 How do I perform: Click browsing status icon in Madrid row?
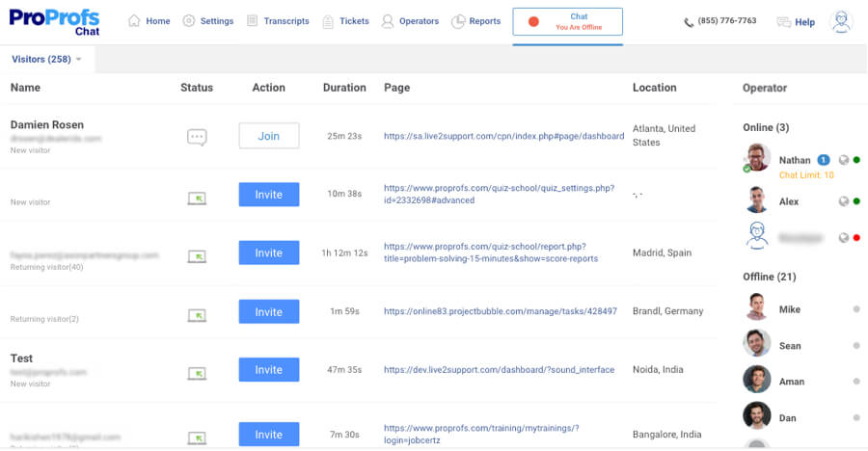(197, 256)
